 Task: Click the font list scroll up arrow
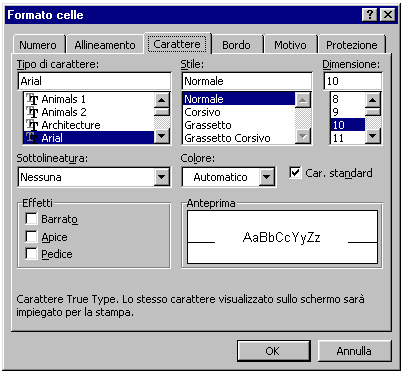pos(162,100)
